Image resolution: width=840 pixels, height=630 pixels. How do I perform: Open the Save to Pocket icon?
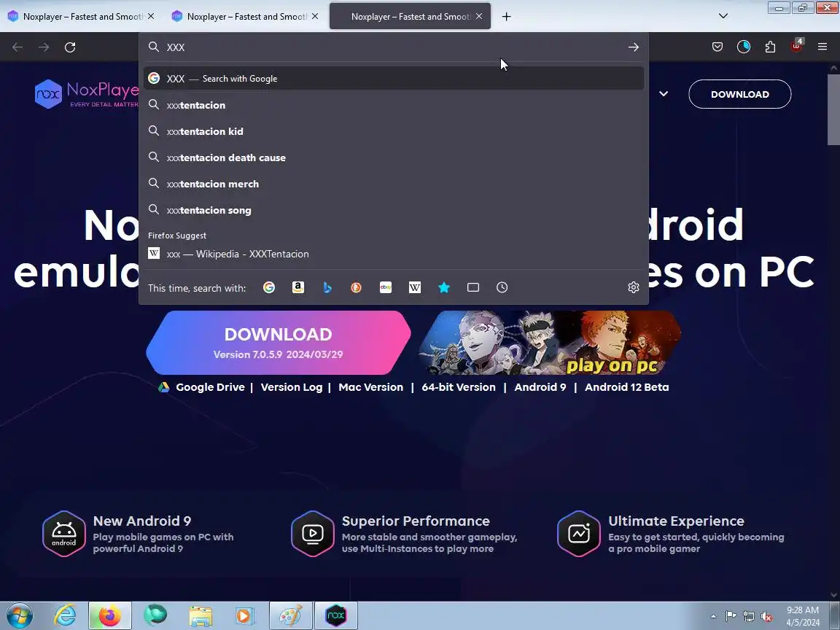(x=717, y=47)
